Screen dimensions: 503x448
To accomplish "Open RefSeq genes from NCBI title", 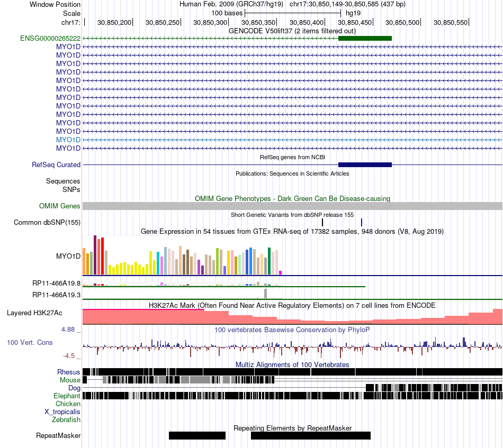I will click(292, 157).
